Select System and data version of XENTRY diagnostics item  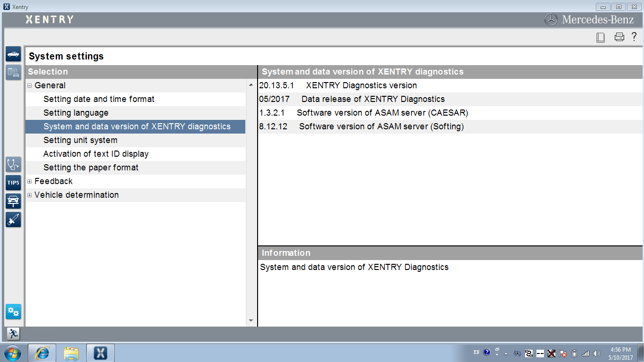click(x=135, y=126)
